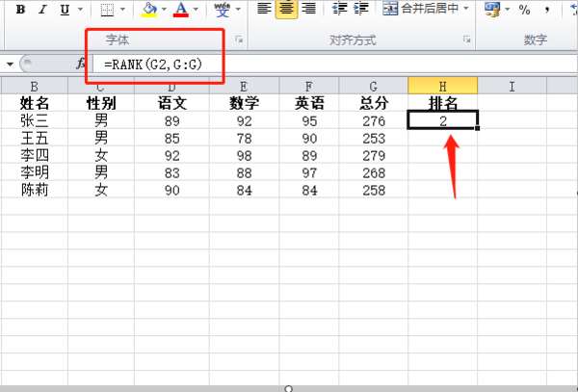Toggle italic formatting
578x392 pixels.
42,10
